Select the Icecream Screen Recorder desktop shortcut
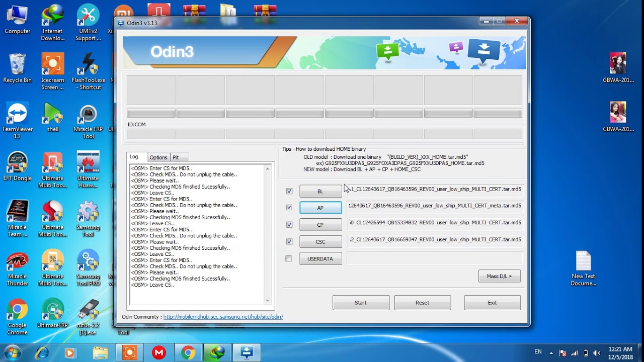 pyautogui.click(x=53, y=72)
